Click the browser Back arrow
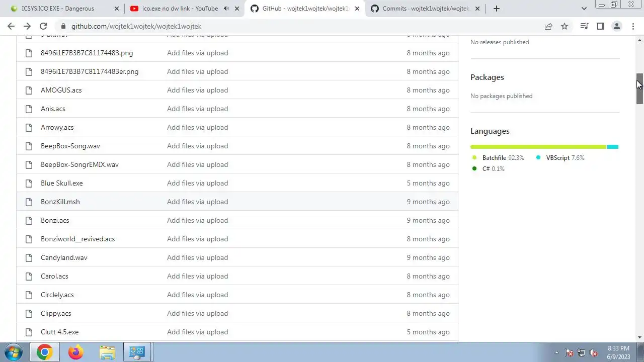Image resolution: width=644 pixels, height=362 pixels. pyautogui.click(x=11, y=26)
